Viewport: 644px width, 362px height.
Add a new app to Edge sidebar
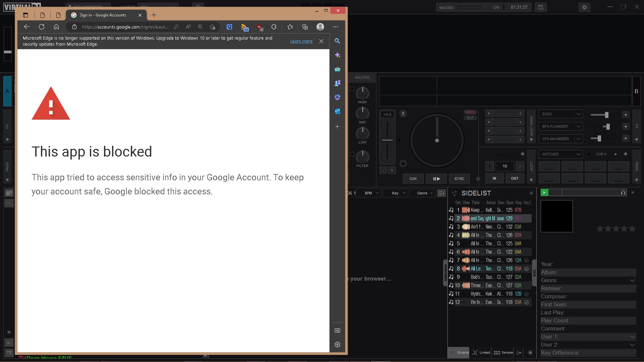coord(337,126)
